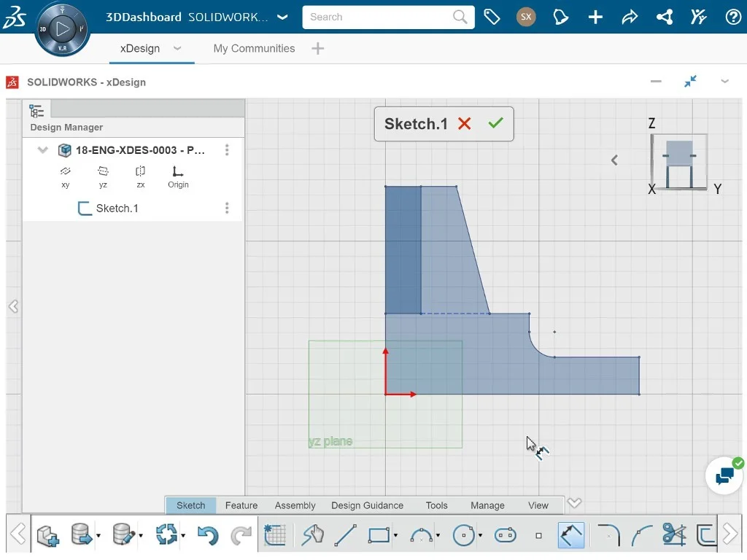The width and height of the screenshot is (747, 560).
Task: Activate the Trim scissors tool
Action: click(x=674, y=535)
